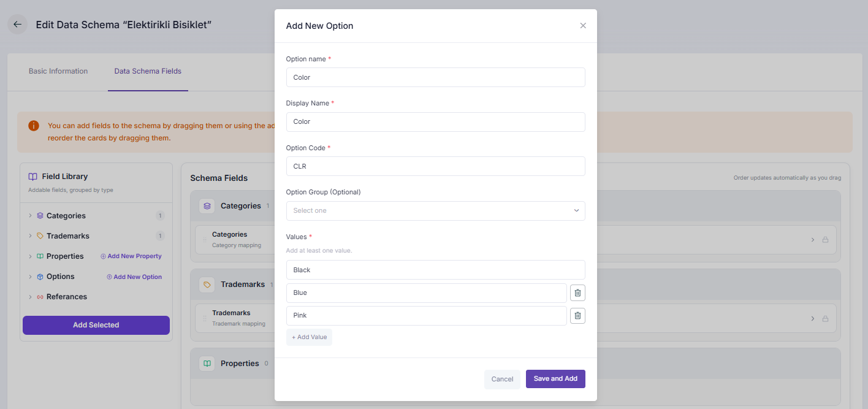Expand Categories in Field Library
Image resolution: width=868 pixels, height=409 pixels.
point(30,216)
